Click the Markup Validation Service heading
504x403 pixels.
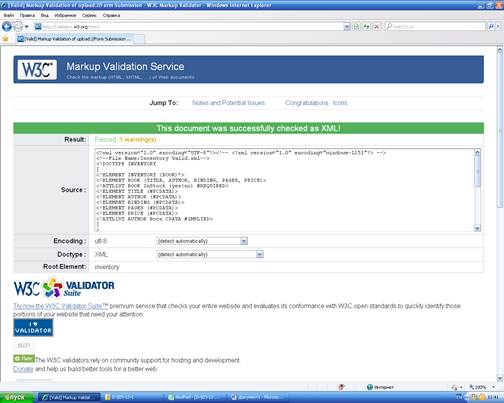tap(125, 66)
